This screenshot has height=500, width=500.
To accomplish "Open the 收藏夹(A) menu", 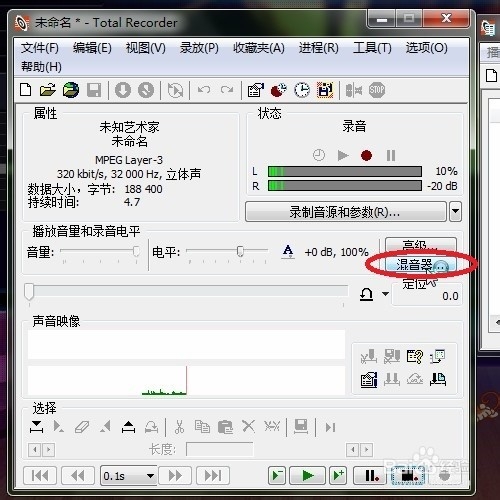I will [259, 48].
